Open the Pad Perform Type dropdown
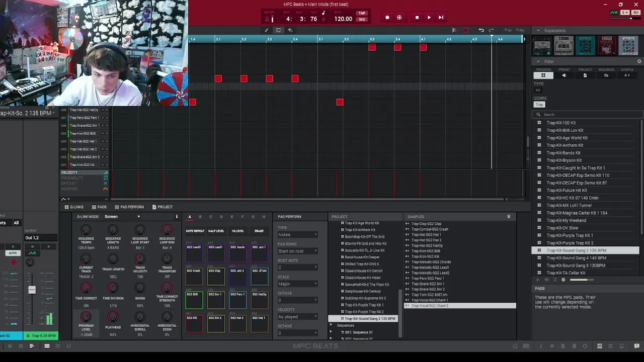 click(x=297, y=235)
